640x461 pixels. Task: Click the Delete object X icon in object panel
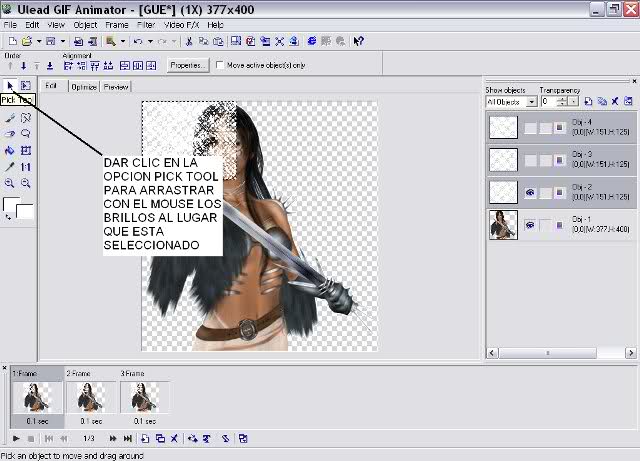[615, 101]
